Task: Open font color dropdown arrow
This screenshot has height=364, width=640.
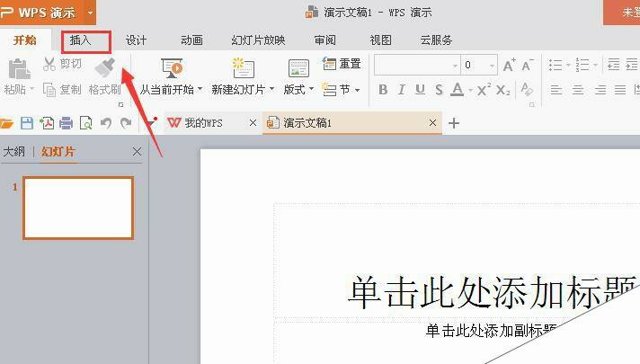Action: 470,90
